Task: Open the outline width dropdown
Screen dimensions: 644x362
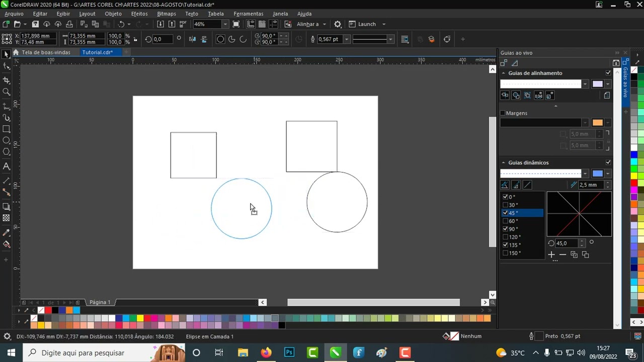Action: [346, 39]
